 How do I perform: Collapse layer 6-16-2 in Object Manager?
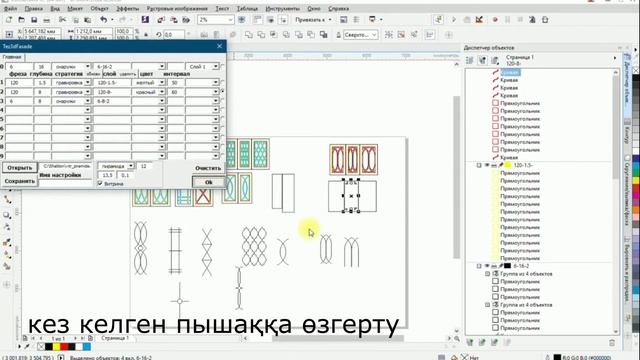point(479,266)
